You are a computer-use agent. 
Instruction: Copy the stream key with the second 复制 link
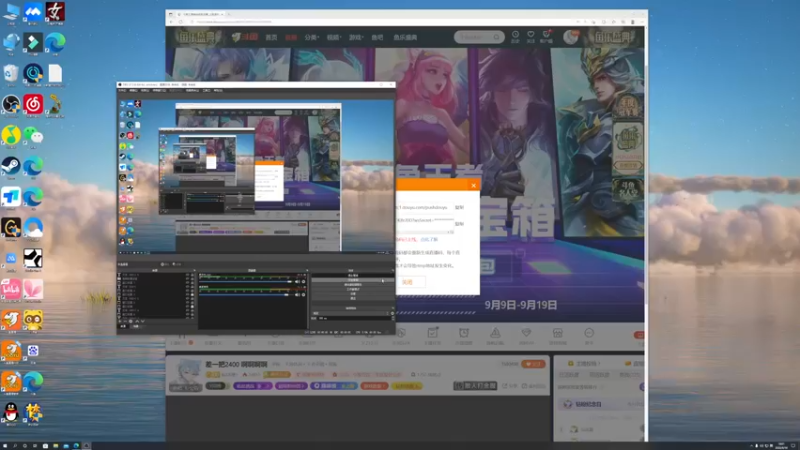459,223
